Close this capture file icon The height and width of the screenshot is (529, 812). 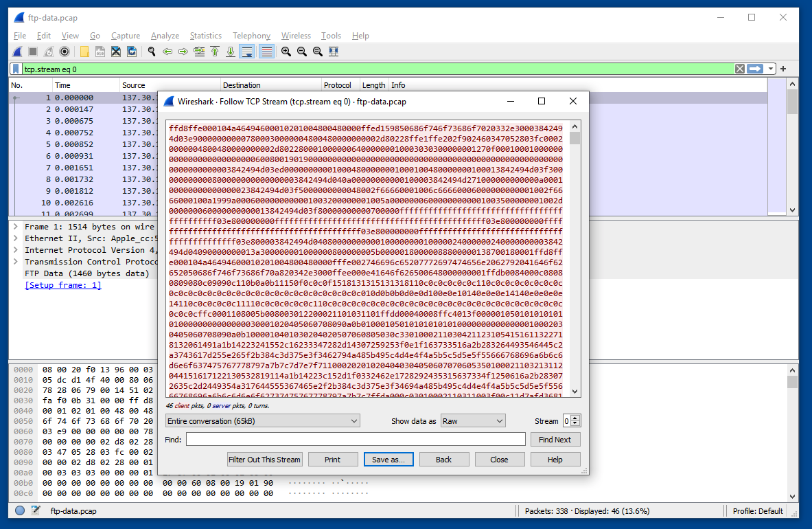pos(116,52)
